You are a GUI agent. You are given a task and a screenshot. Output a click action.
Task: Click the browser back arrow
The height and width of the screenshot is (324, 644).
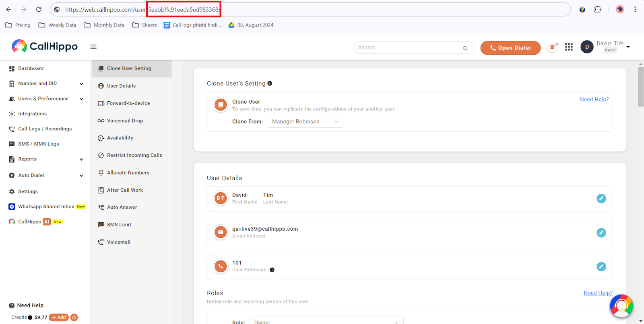(x=9, y=9)
